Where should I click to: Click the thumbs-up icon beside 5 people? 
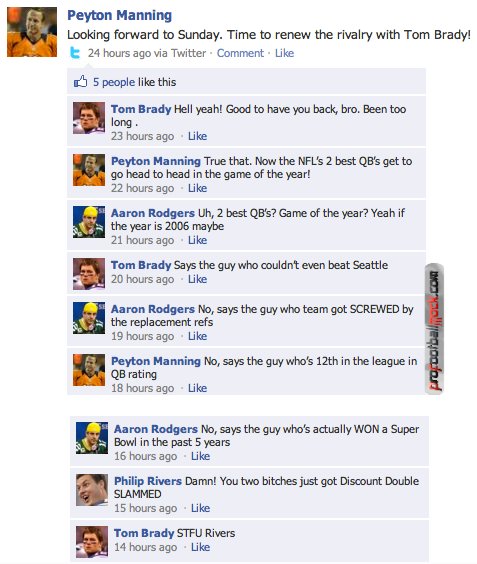(x=81, y=82)
